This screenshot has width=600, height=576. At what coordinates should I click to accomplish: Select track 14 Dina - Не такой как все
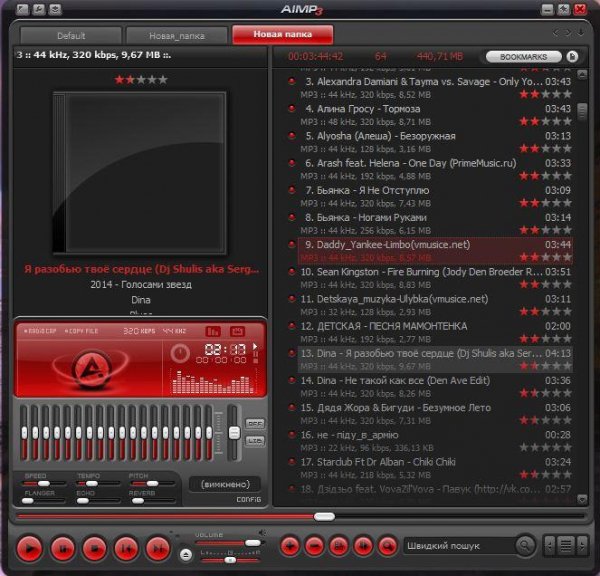[435, 387]
